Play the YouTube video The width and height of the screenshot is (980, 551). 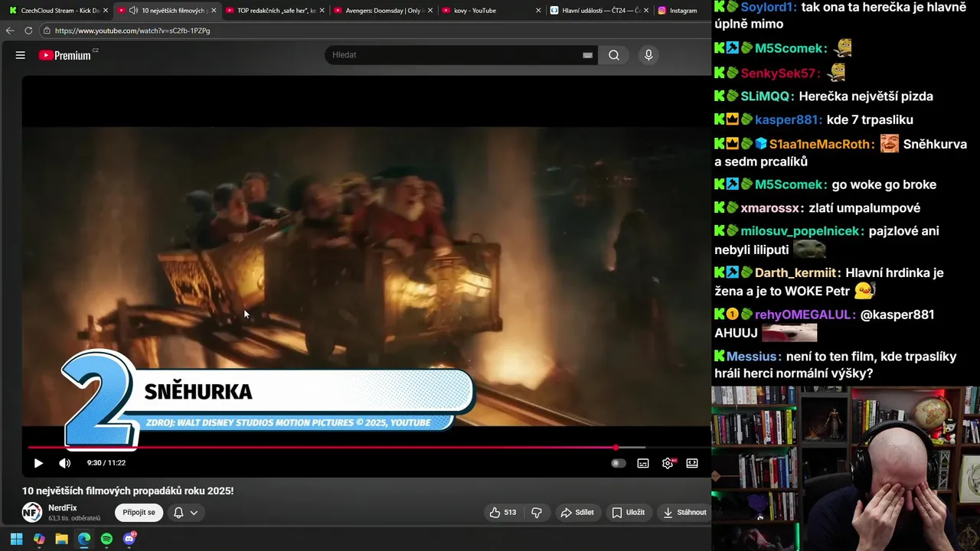pos(38,463)
